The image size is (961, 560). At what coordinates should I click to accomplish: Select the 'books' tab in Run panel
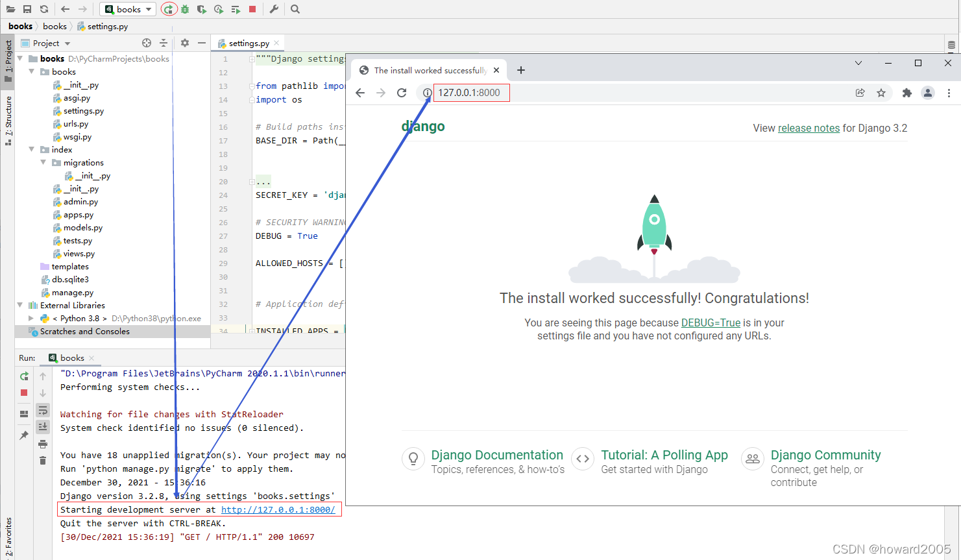72,358
